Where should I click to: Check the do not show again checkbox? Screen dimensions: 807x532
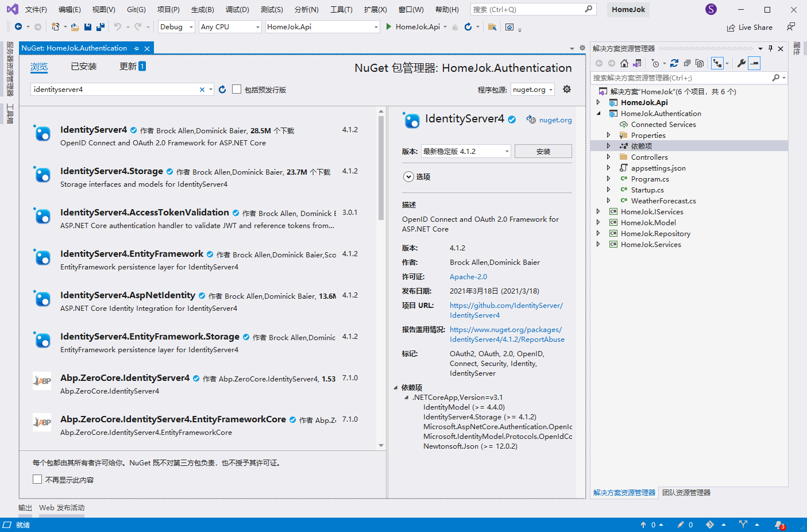pyautogui.click(x=37, y=479)
